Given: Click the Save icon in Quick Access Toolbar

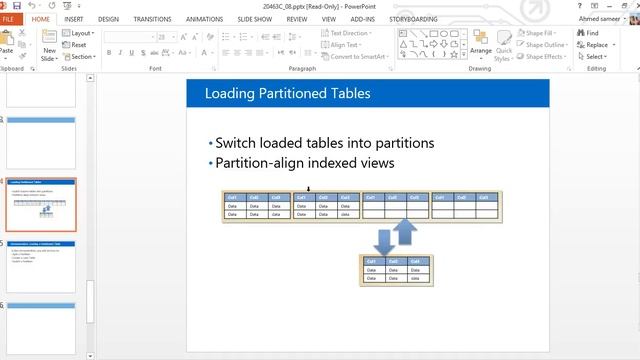Looking at the screenshot, I should pos(17,6).
